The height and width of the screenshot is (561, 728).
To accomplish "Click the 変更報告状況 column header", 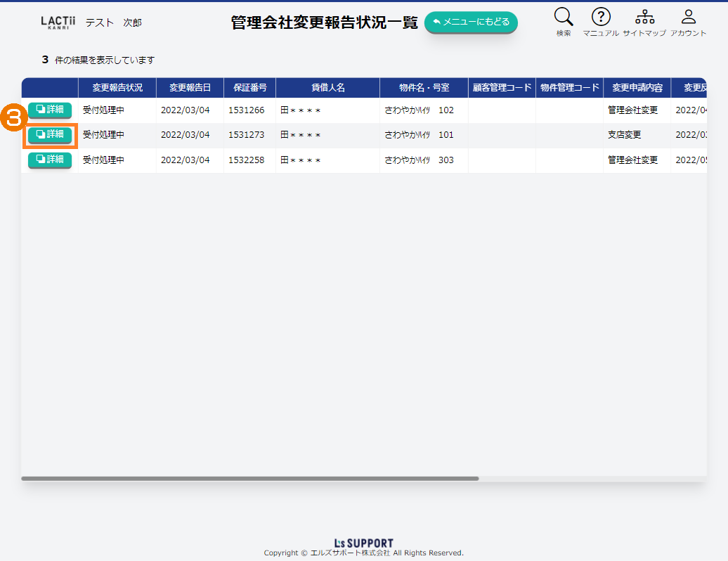I will click(x=117, y=88).
